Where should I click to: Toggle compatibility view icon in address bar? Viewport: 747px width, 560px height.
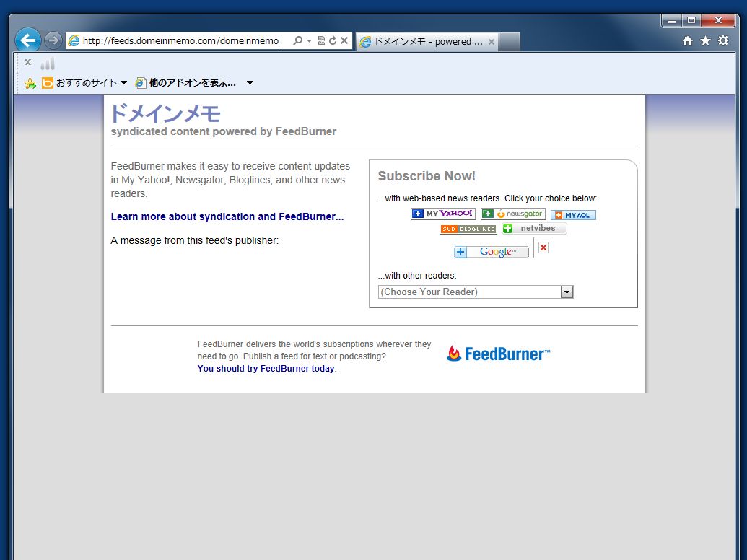click(322, 41)
